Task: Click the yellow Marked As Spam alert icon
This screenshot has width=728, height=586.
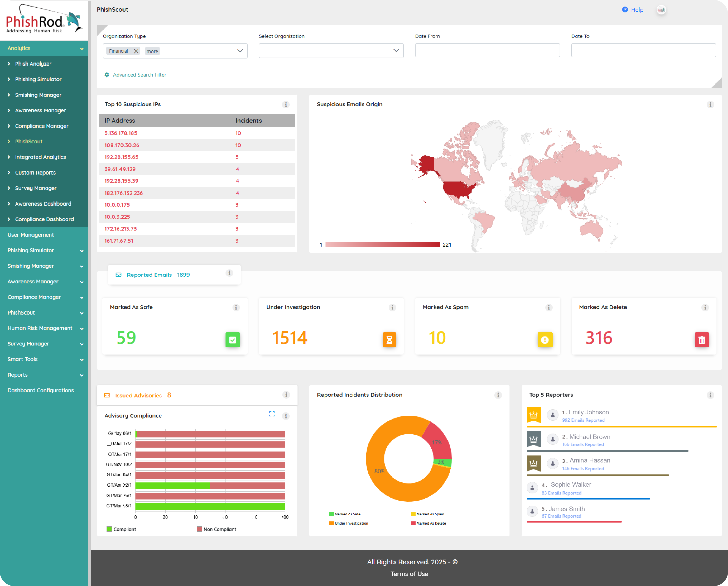Action: (x=545, y=339)
